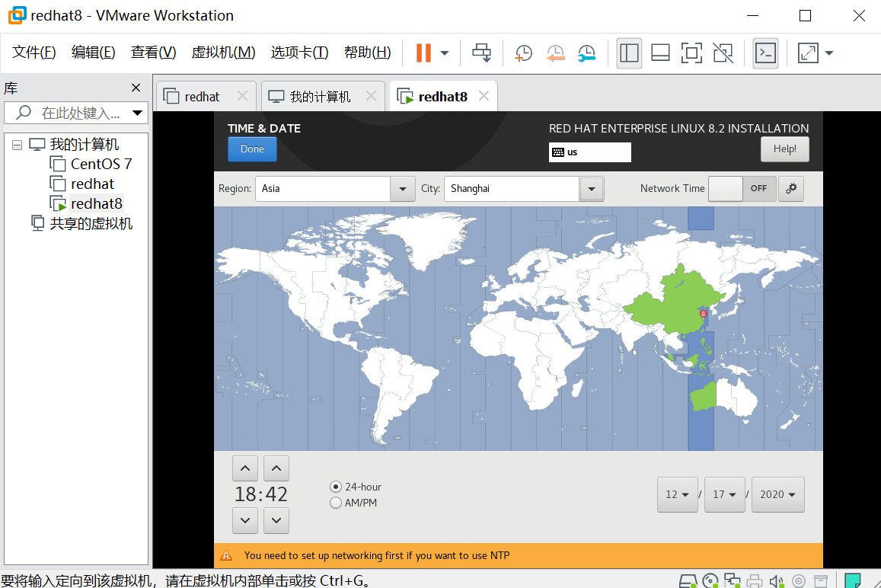Screen dimensions: 881x588
Task: Click the Shanghai pin on the map
Action: 703,314
